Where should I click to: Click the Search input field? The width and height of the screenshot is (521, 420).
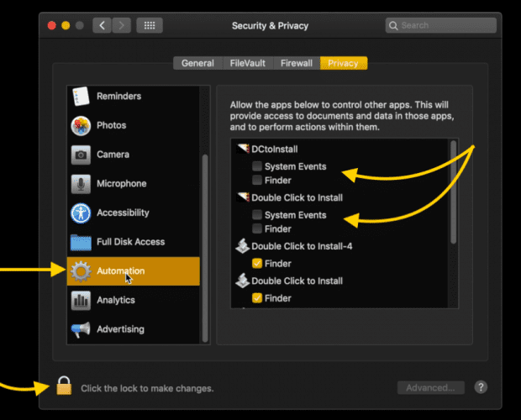coord(441,25)
